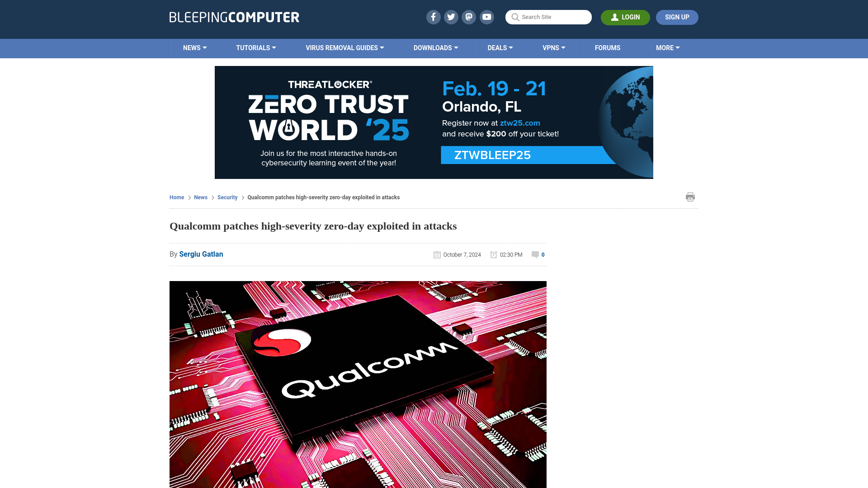The height and width of the screenshot is (488, 868).
Task: Open the Facebook social icon link
Action: [x=433, y=17]
